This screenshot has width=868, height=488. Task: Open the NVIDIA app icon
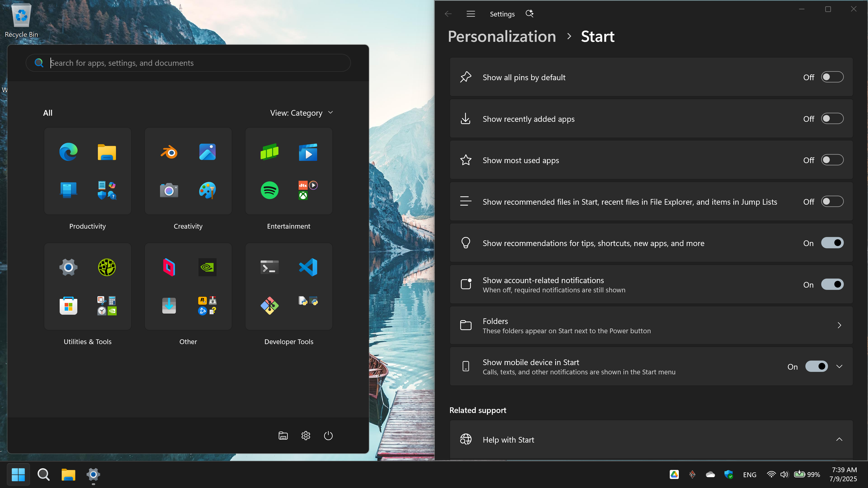point(207,267)
